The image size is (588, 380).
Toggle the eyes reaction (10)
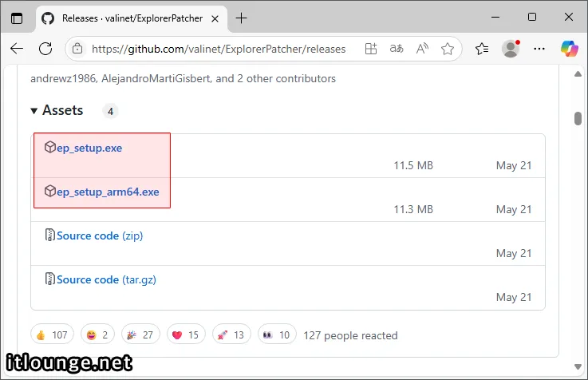pyautogui.click(x=277, y=334)
